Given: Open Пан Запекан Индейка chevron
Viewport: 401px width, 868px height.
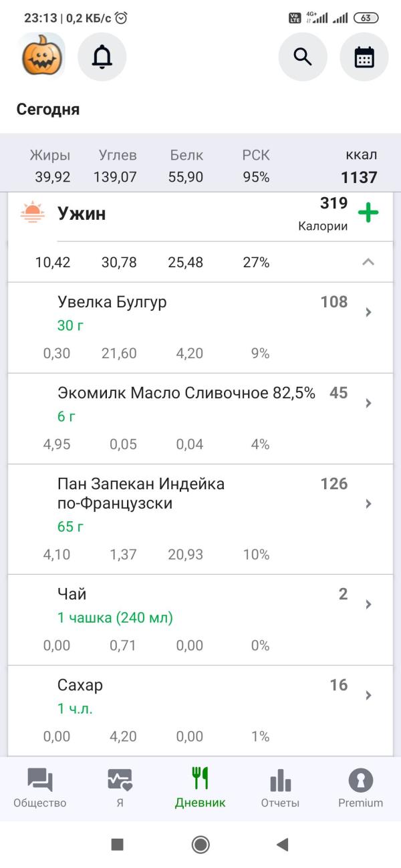Looking at the screenshot, I should click(x=368, y=504).
